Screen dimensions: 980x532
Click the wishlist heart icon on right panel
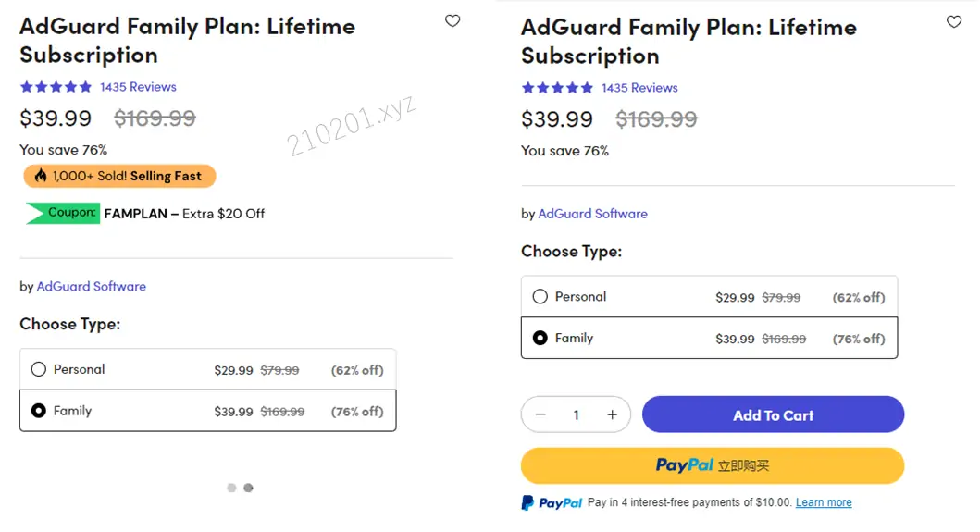pyautogui.click(x=954, y=21)
